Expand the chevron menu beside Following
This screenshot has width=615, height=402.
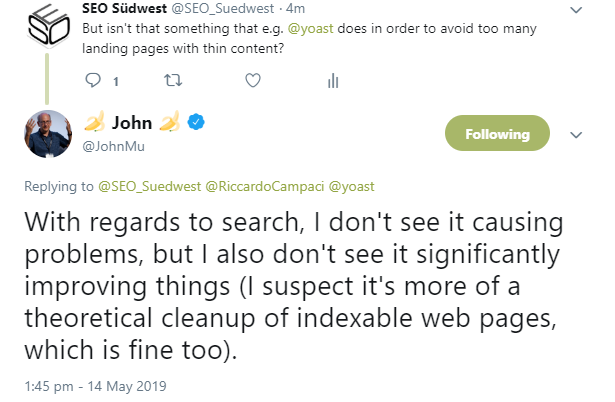[x=575, y=134]
